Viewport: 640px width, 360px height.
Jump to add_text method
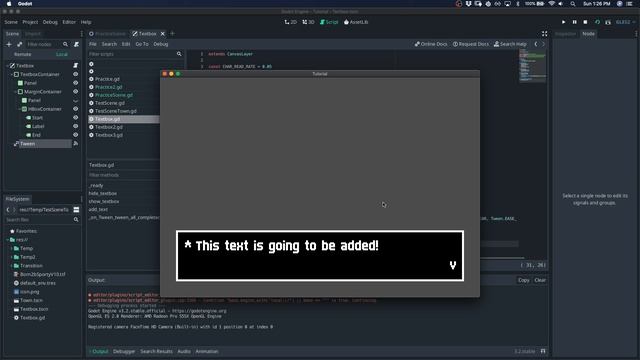tap(98, 209)
